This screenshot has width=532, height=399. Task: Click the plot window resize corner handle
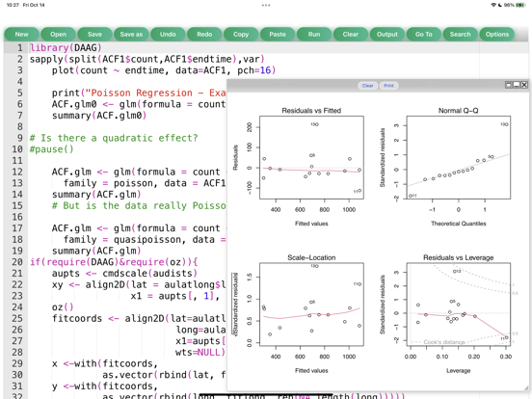pyautogui.click(x=526, y=387)
